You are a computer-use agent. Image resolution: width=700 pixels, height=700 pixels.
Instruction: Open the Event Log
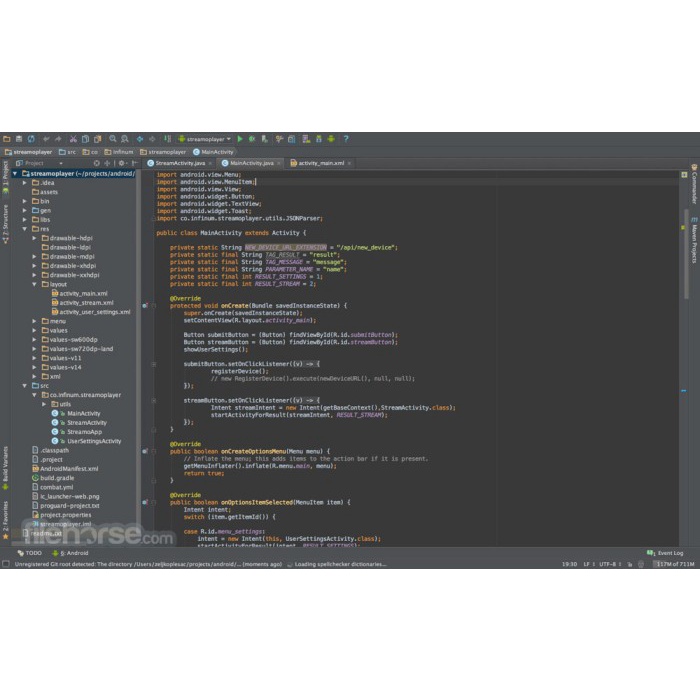[665, 553]
